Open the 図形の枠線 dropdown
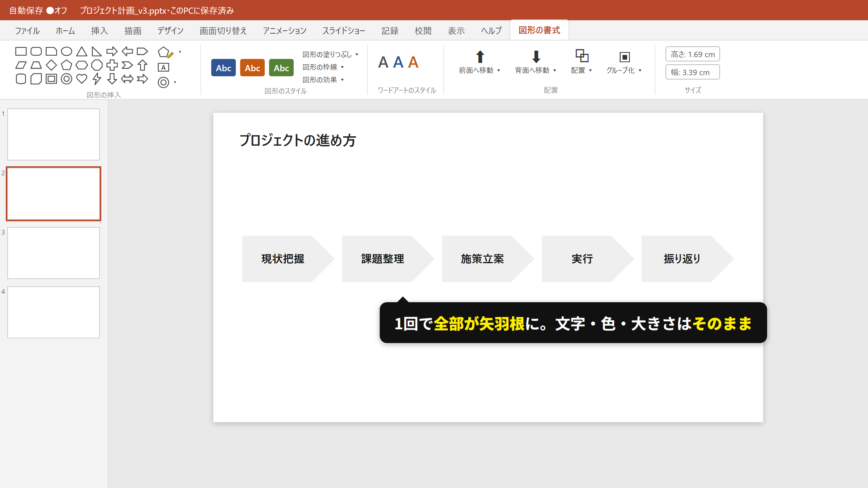 click(323, 67)
